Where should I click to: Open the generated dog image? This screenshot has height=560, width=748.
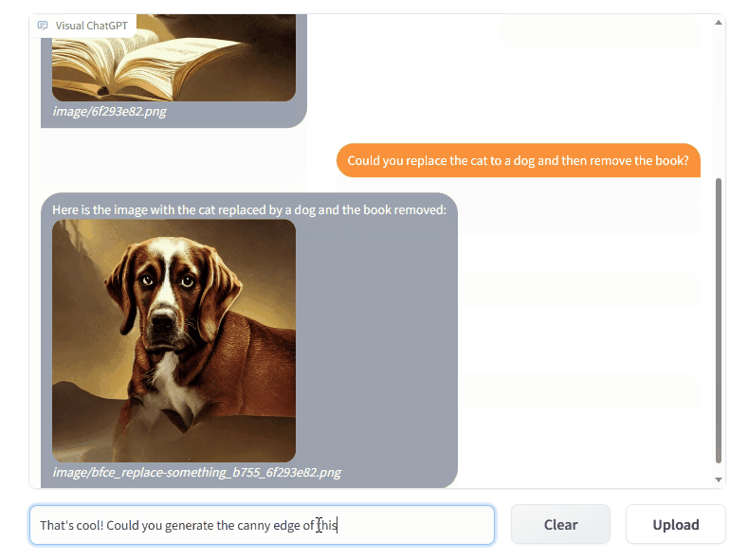(x=173, y=341)
